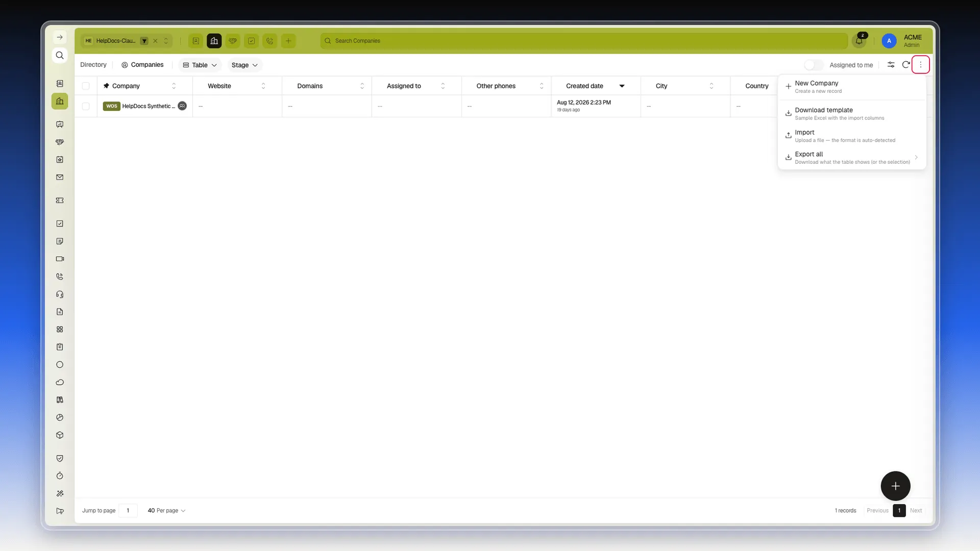The image size is (980, 551).
Task: Open the Deals handshake shortcut in the top bar
Action: click(x=233, y=41)
